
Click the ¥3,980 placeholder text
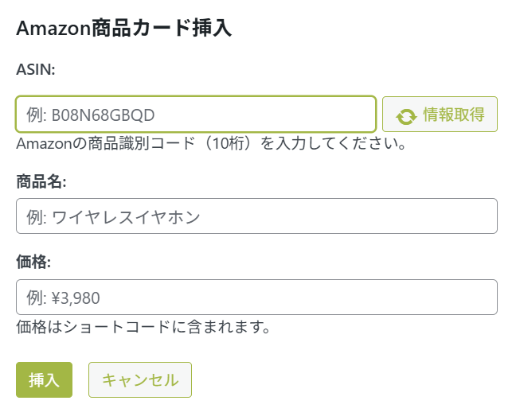(76, 298)
